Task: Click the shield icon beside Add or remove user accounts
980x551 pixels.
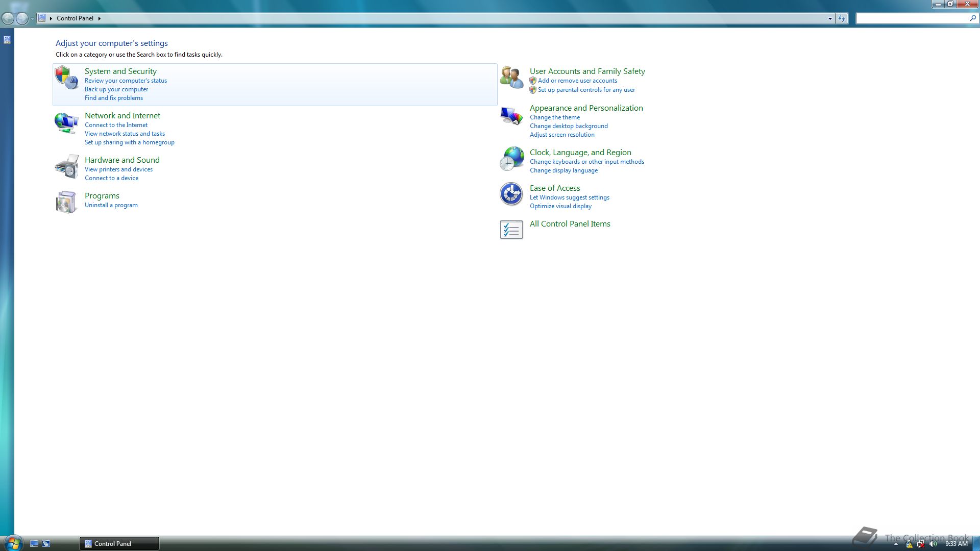Action: click(x=533, y=81)
